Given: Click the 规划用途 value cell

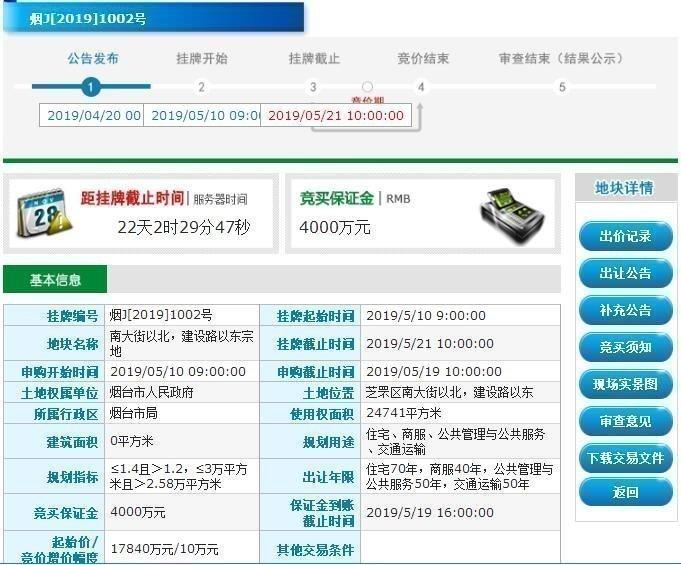Looking at the screenshot, I should coord(460,441).
